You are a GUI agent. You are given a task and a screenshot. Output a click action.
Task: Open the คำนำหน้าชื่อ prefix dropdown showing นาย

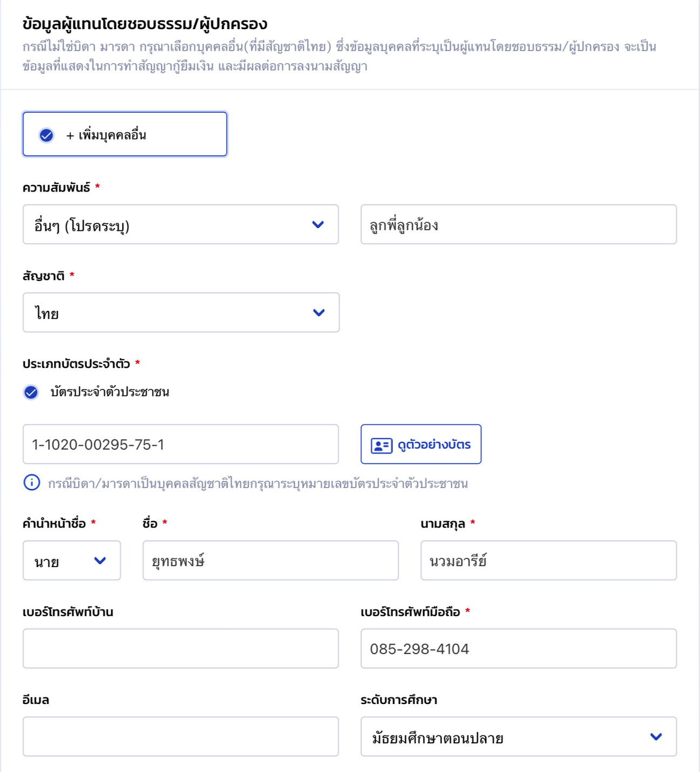point(71,561)
